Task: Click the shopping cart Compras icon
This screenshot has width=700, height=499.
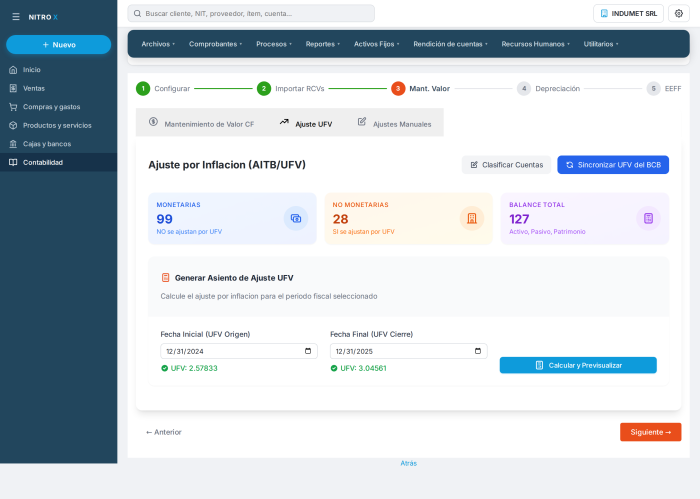Action: click(x=13, y=107)
